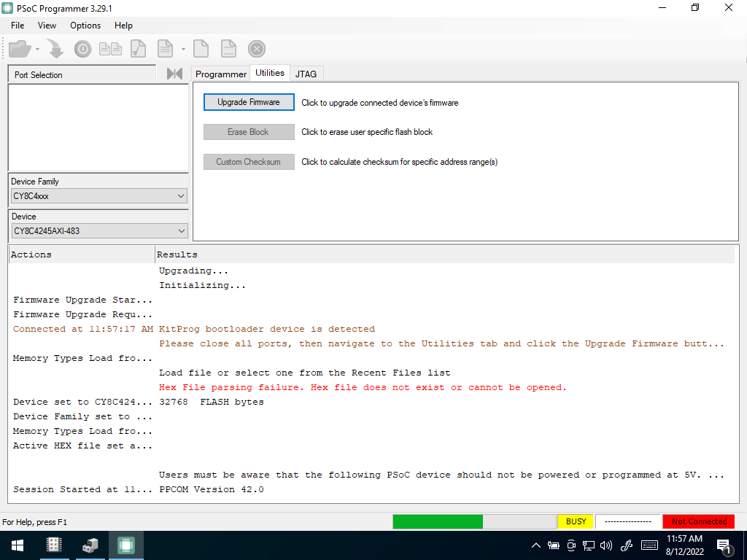Switch to the JTAG tab
This screenshot has height=560, width=747.
click(306, 74)
